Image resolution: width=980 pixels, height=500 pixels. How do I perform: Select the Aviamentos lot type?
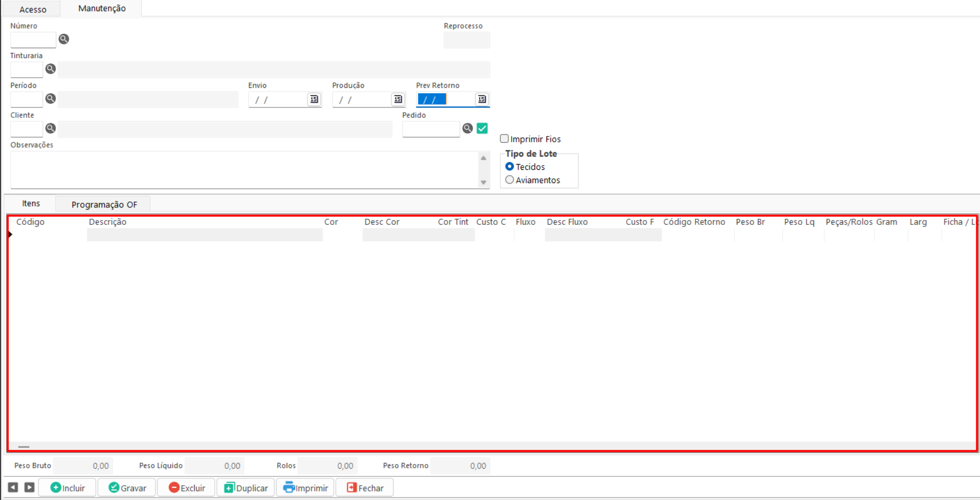[510, 180]
